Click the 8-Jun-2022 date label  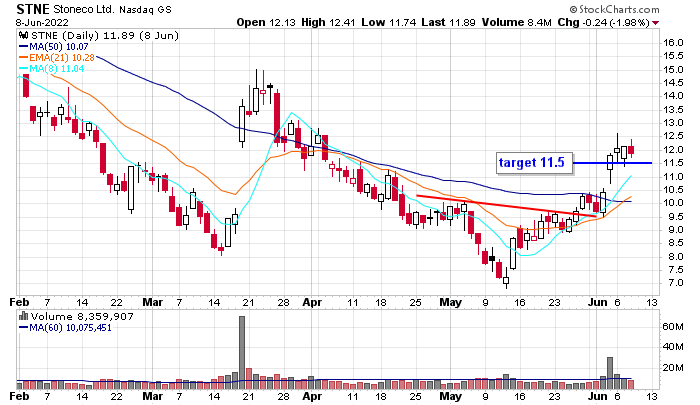(42, 22)
